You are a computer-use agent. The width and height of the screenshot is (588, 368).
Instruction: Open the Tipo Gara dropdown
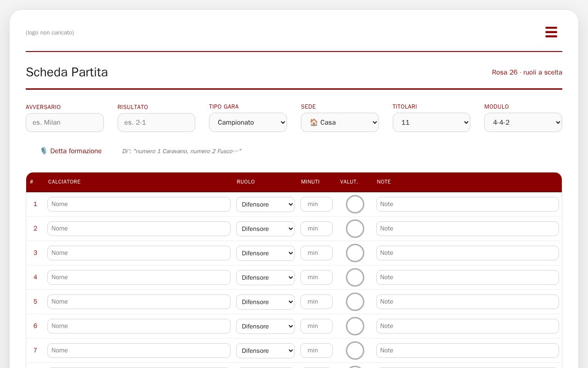click(x=248, y=122)
